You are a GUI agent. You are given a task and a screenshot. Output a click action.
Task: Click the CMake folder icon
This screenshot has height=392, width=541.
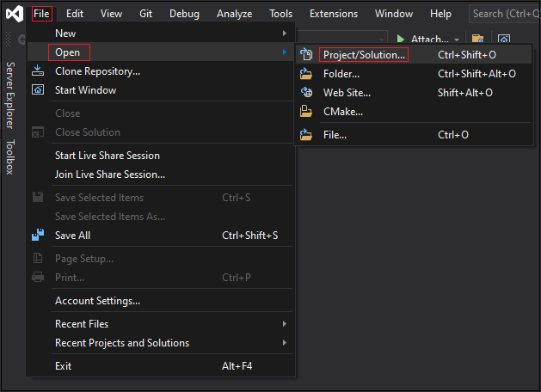(x=306, y=112)
